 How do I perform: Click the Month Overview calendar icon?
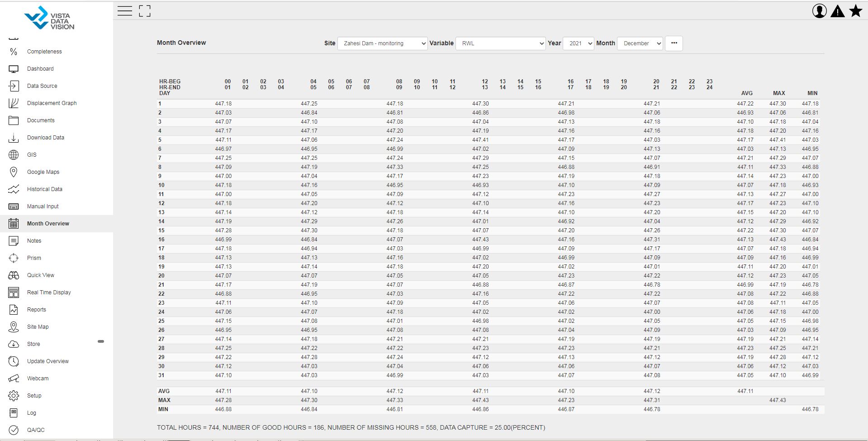click(14, 224)
